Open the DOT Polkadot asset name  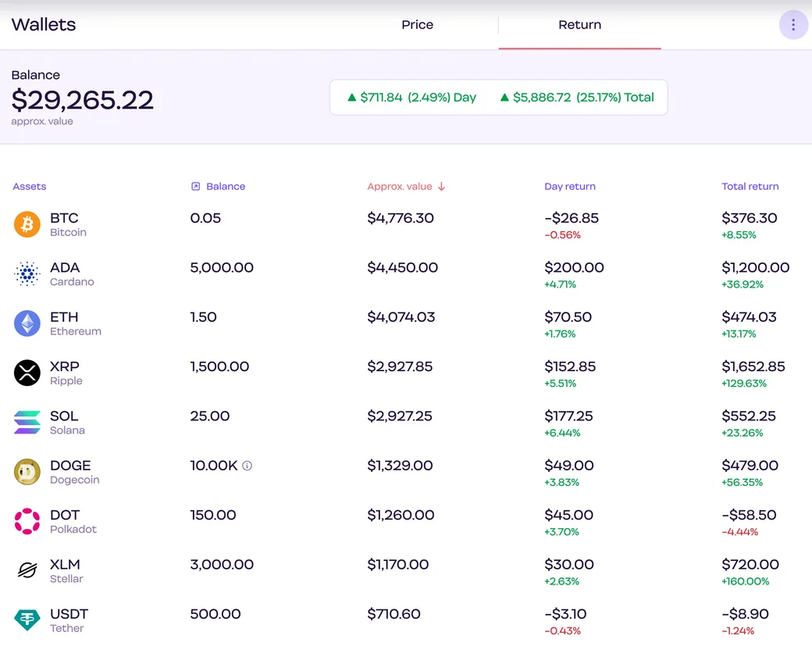coord(73,521)
